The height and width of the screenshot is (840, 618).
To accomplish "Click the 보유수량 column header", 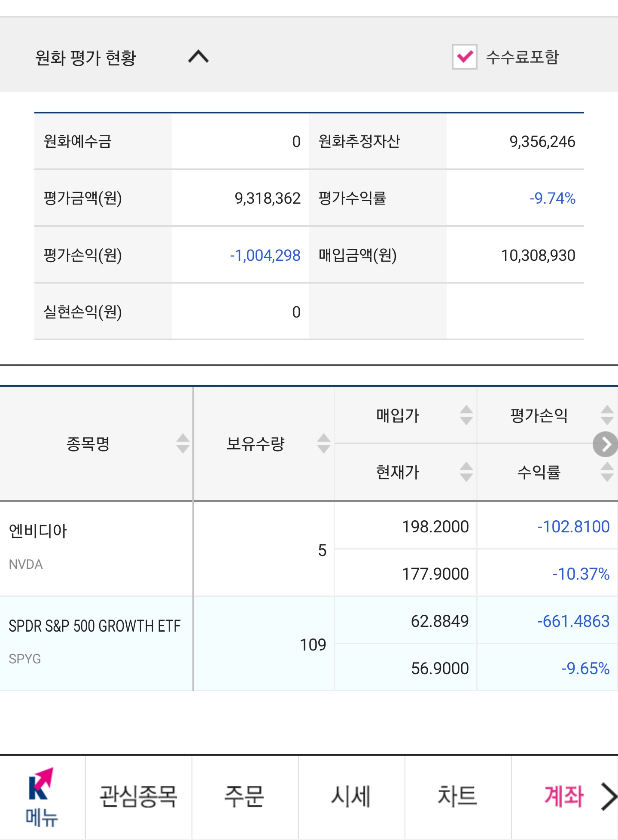I will point(256,443).
